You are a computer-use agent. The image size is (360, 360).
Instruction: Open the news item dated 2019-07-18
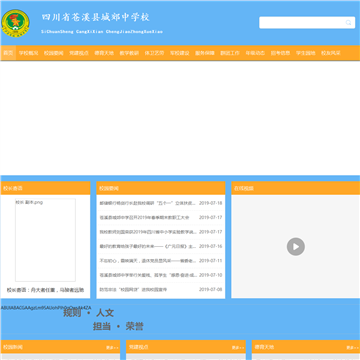148,203
